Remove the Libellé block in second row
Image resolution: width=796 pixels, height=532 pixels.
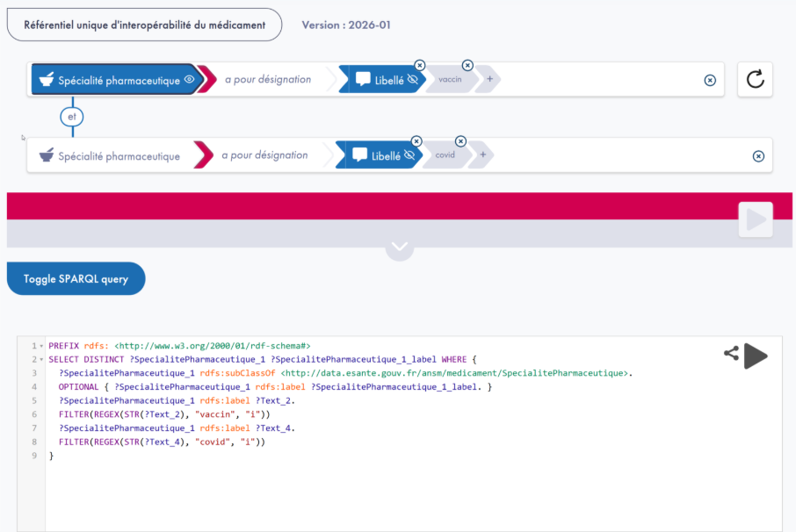tap(416, 141)
